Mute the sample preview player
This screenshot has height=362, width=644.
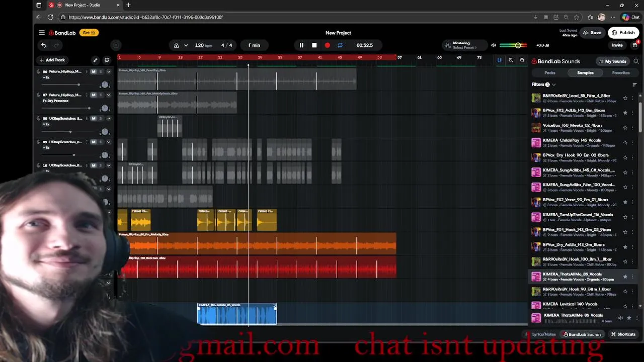pyautogui.click(x=620, y=318)
